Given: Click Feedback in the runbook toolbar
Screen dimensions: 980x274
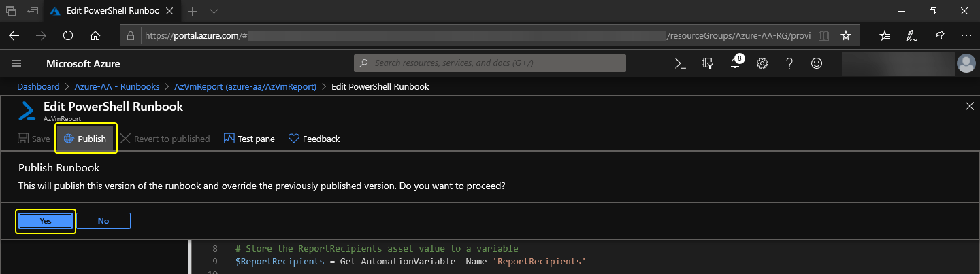Looking at the screenshot, I should point(314,139).
